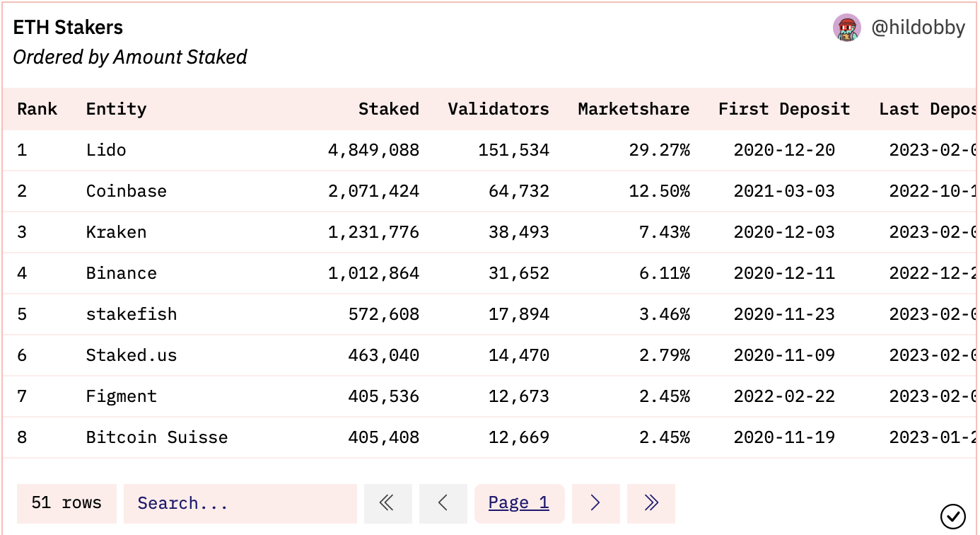Select the Figment entity cell
The width and height of the screenshot is (980, 535).
point(122,396)
